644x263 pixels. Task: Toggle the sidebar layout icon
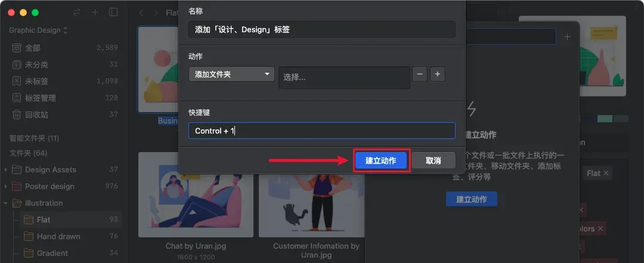[113, 13]
